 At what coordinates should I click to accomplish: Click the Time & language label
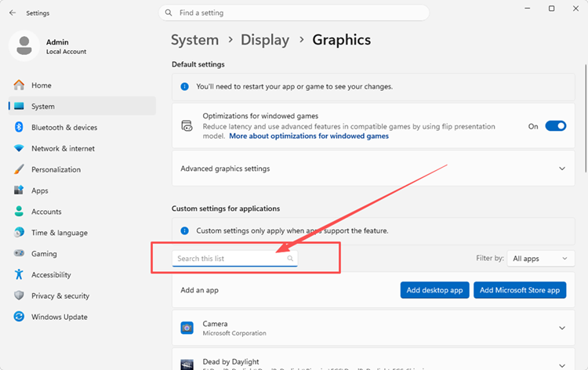[60, 232]
